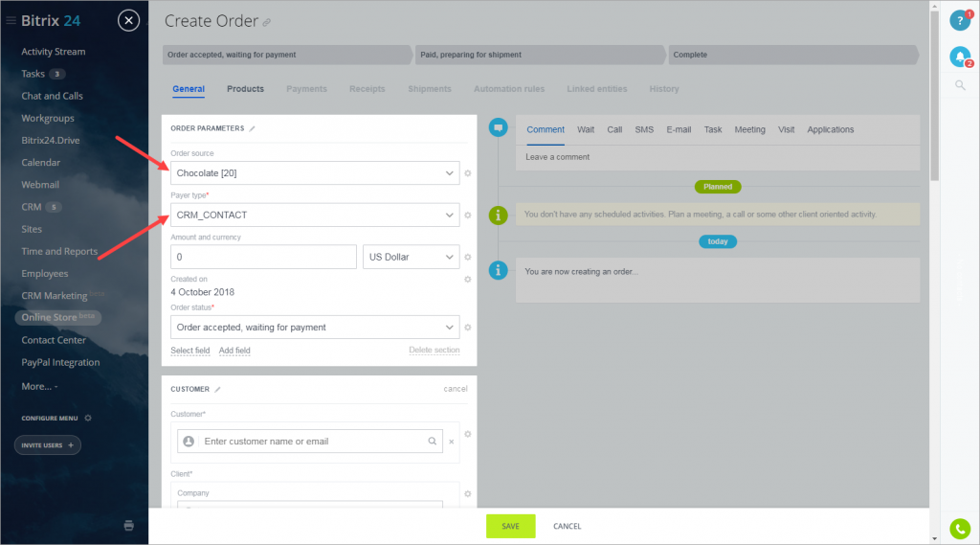Open gear settings for Order status field
Screen dimensions: 980x545
coord(467,328)
